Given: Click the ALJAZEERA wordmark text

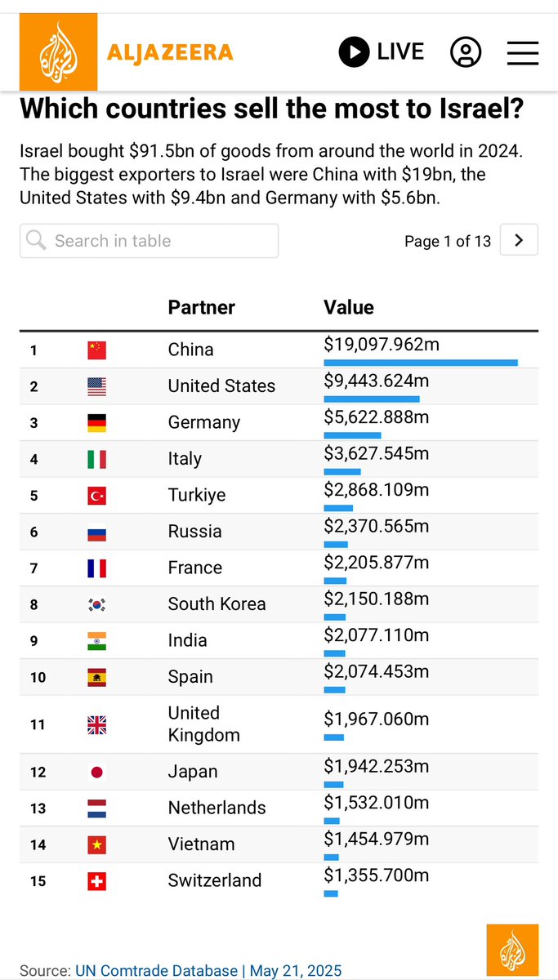Looking at the screenshot, I should pos(170,53).
